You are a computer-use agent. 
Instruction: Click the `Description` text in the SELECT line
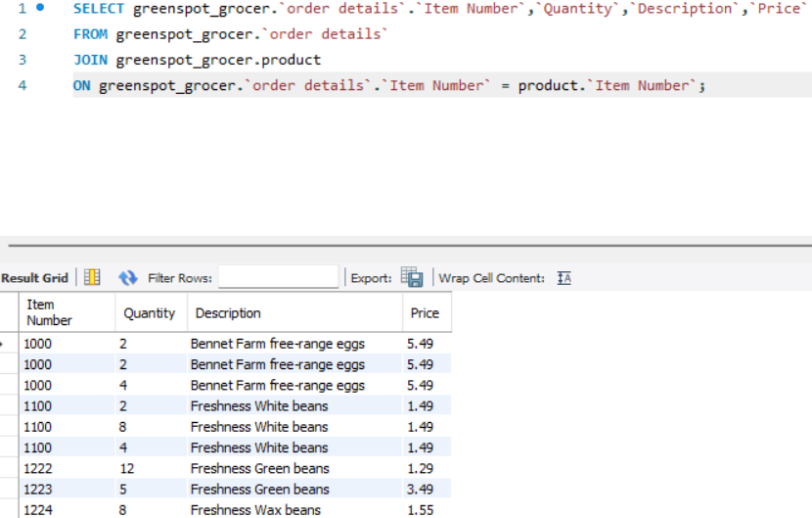[685, 8]
